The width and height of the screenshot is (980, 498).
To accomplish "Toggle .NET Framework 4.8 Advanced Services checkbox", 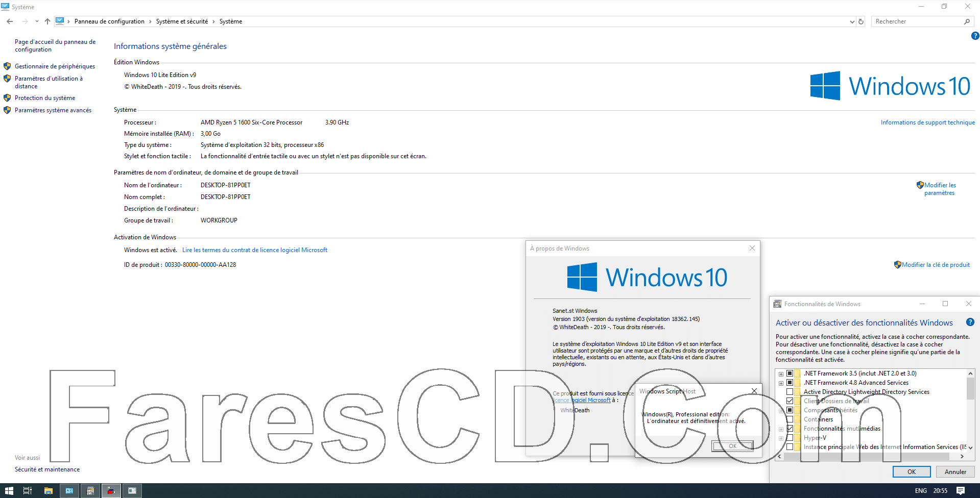I will [x=790, y=383].
